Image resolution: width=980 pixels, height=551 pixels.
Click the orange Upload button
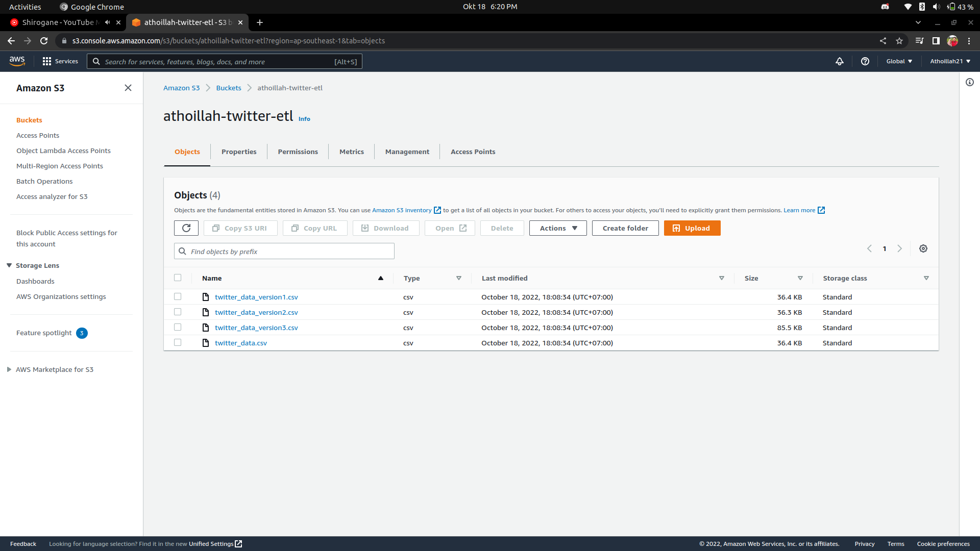[x=692, y=228]
